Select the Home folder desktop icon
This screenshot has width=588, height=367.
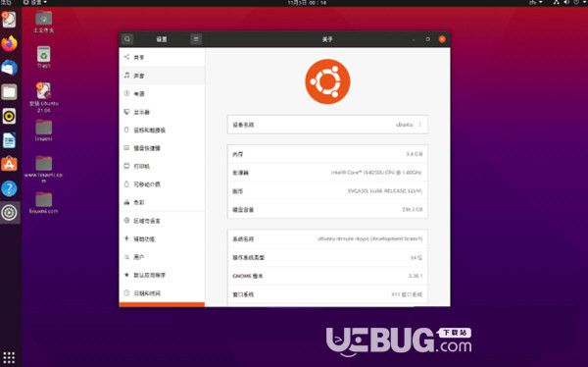[44, 23]
